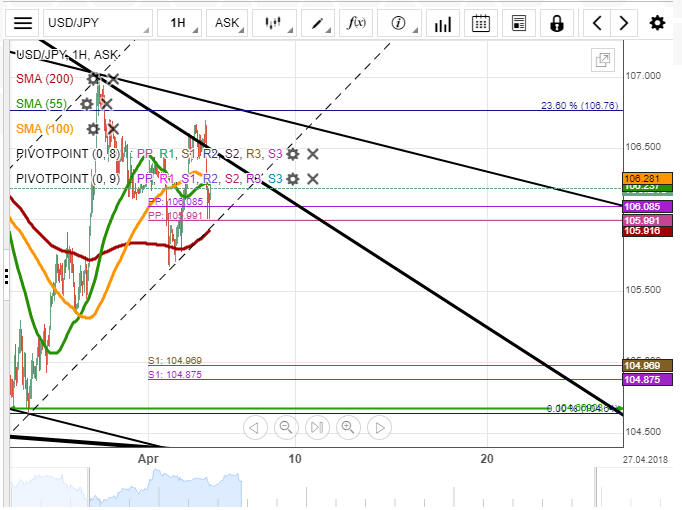Click the SMA (100) legend label
The width and height of the screenshot is (682, 510).
coord(45,129)
